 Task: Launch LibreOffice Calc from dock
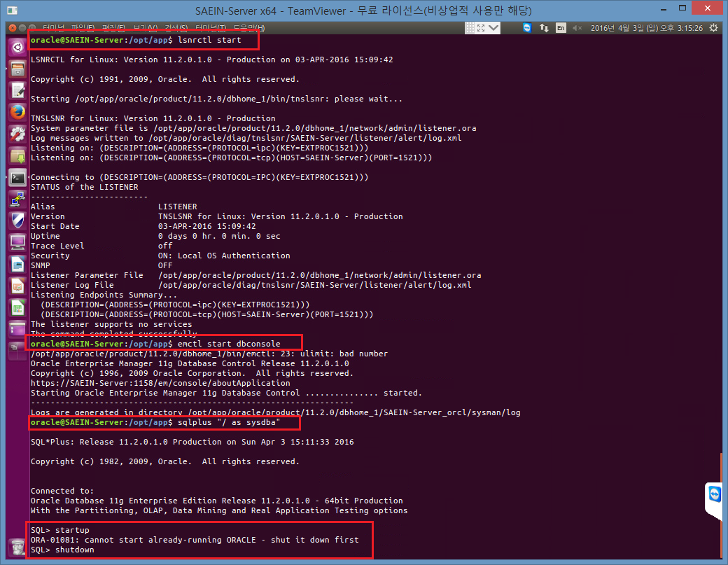(17, 308)
